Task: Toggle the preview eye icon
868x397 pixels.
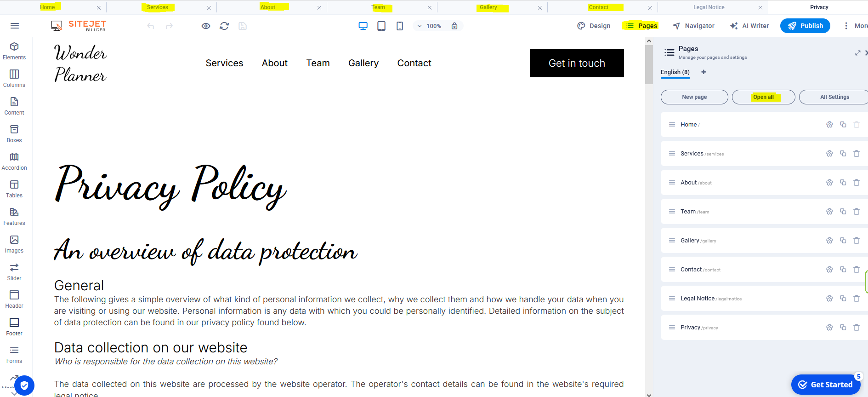Action: pos(206,26)
